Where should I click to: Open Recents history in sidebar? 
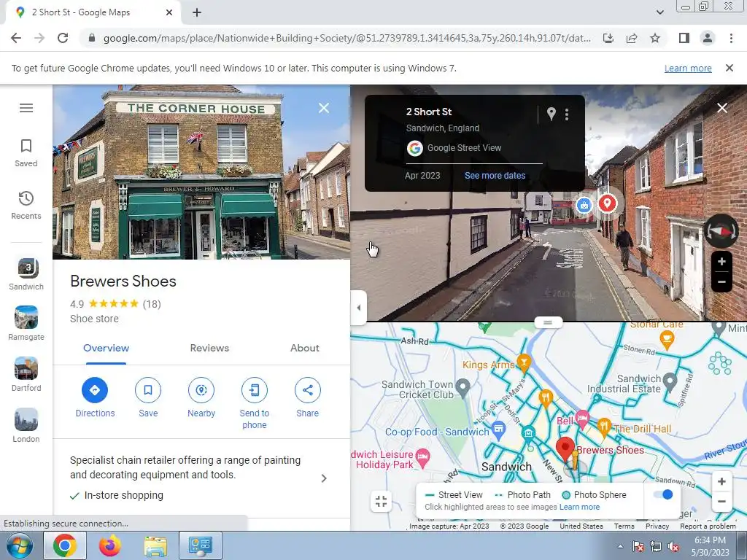26,205
